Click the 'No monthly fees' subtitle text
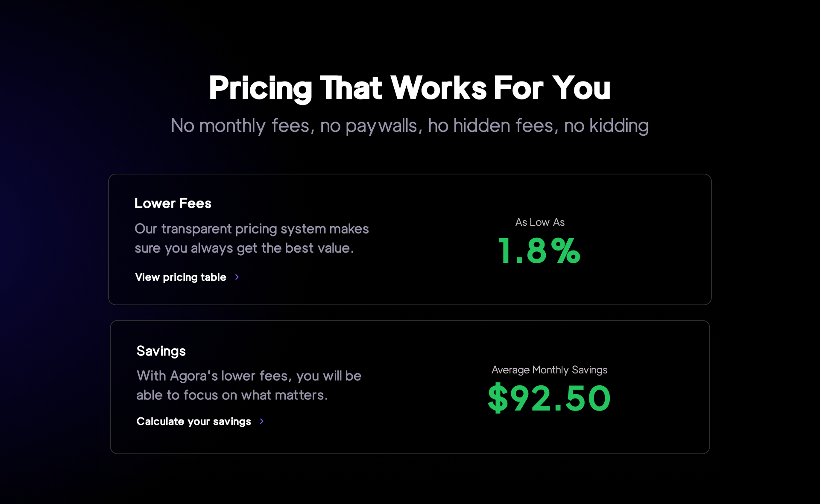The width and height of the screenshot is (820, 504). point(410,126)
